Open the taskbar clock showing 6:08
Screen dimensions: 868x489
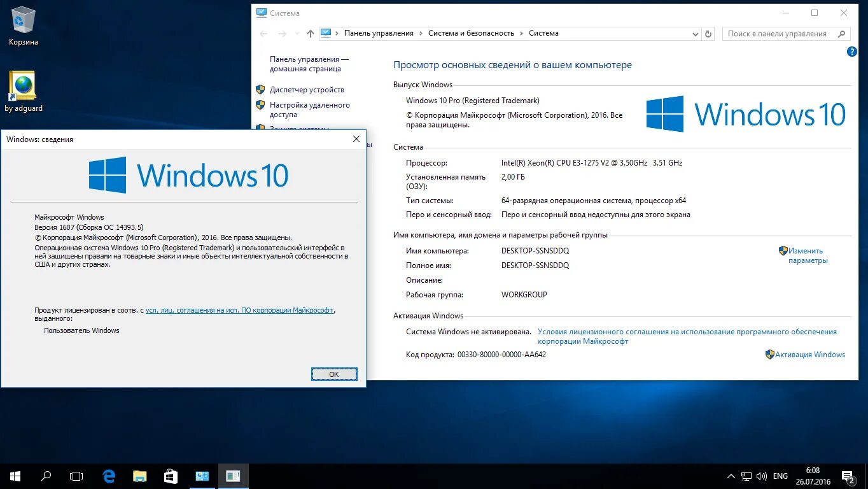813,476
